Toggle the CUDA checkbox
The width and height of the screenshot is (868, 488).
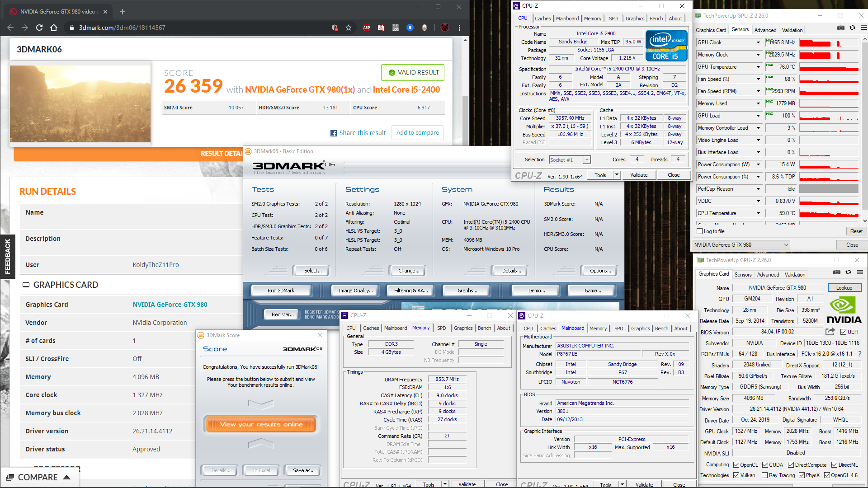[x=765, y=465]
